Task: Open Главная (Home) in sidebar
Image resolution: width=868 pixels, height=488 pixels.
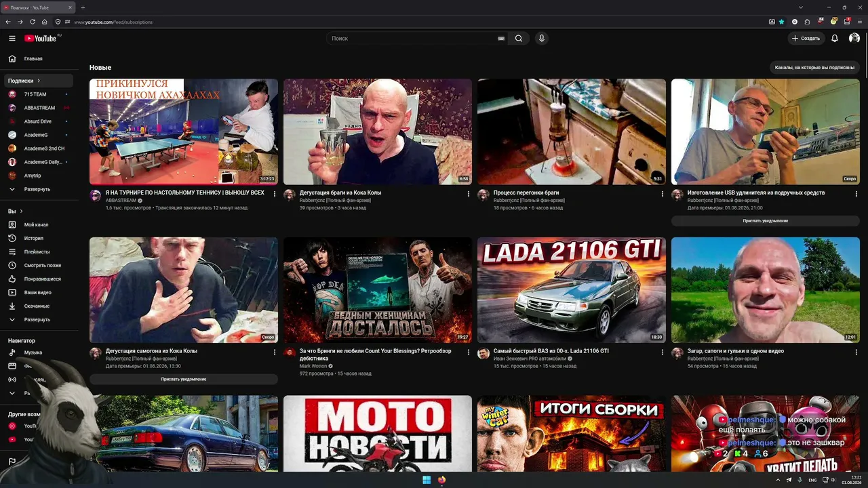Action: pyautogui.click(x=40, y=59)
